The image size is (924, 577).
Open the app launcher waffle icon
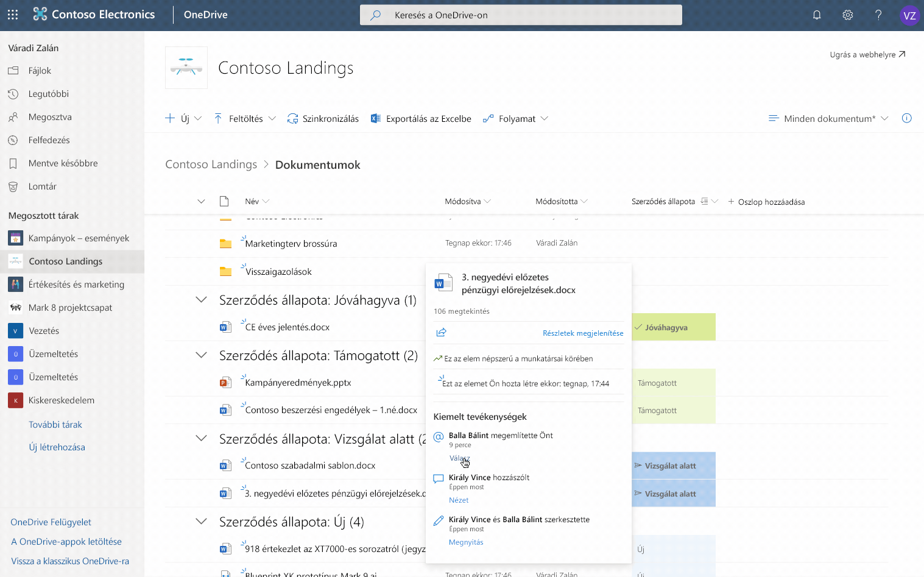pyautogui.click(x=13, y=15)
